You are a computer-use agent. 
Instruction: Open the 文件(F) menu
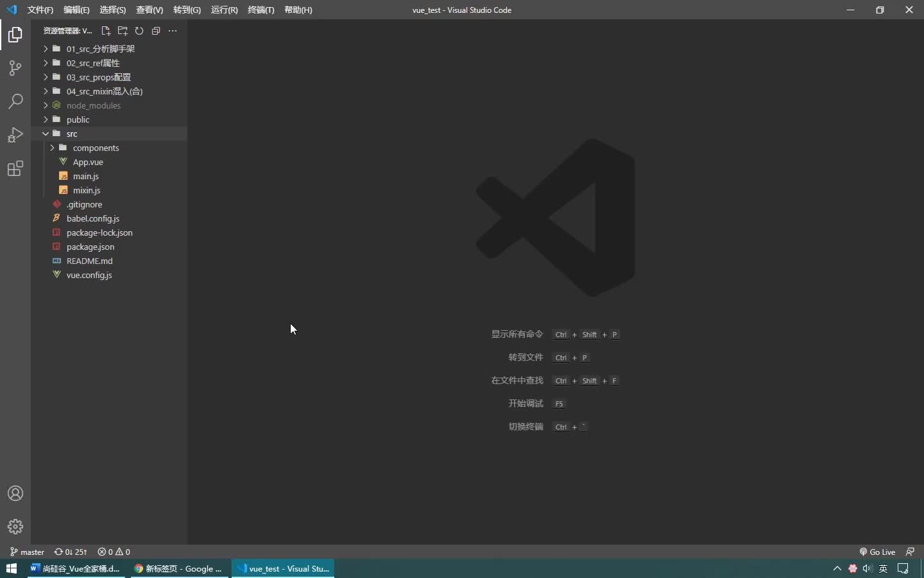coord(40,10)
